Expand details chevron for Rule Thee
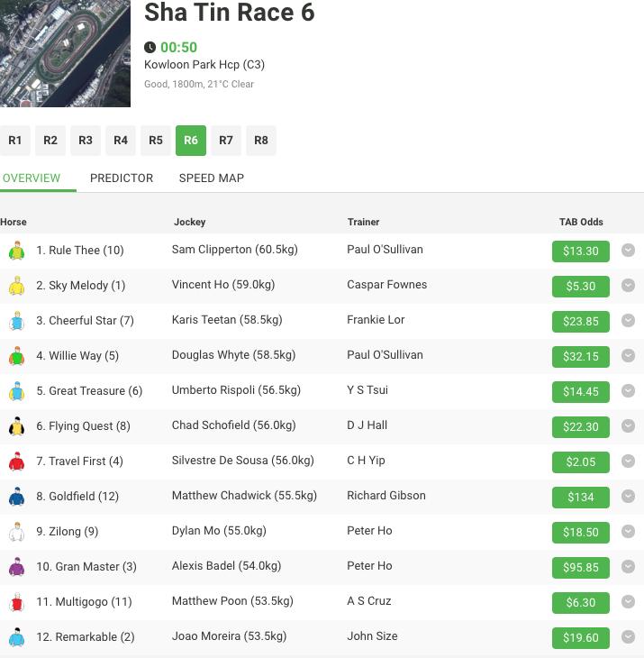Screen dimensions: 644x658 [628, 250]
